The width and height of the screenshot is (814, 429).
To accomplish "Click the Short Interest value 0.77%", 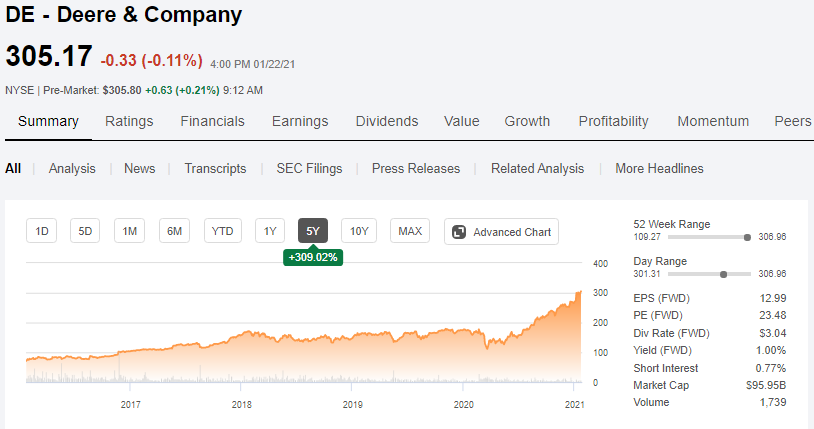I will (771, 368).
